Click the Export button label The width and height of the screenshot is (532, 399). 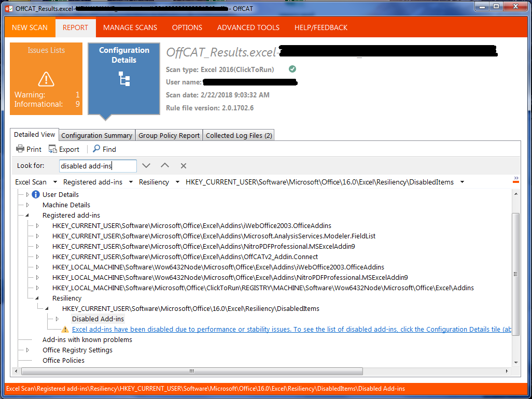pos(69,149)
